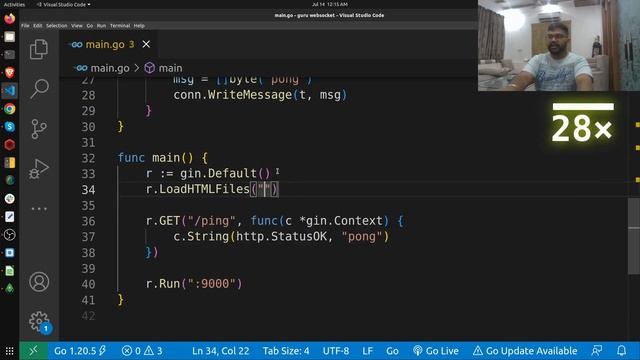Image resolution: width=640 pixels, height=360 pixels.
Task: Open Visual Studio Code app menu dropdown
Action: [64, 4]
